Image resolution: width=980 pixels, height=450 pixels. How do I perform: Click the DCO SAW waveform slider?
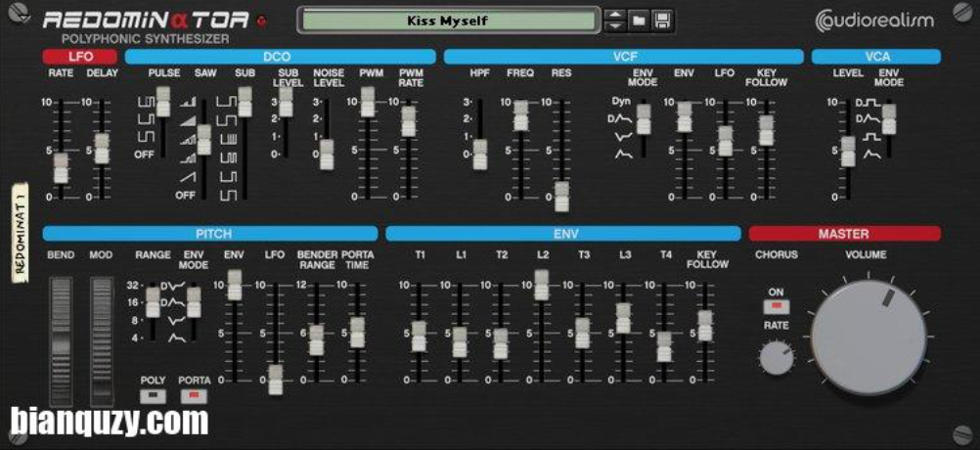(x=203, y=139)
